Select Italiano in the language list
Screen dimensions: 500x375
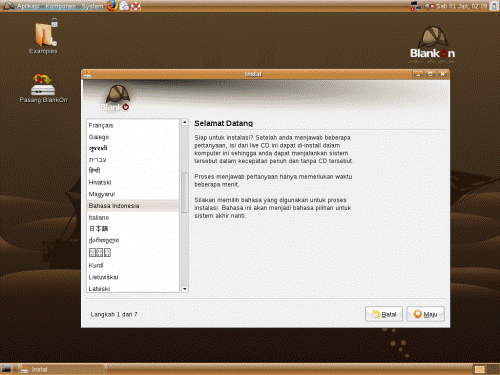click(x=133, y=217)
